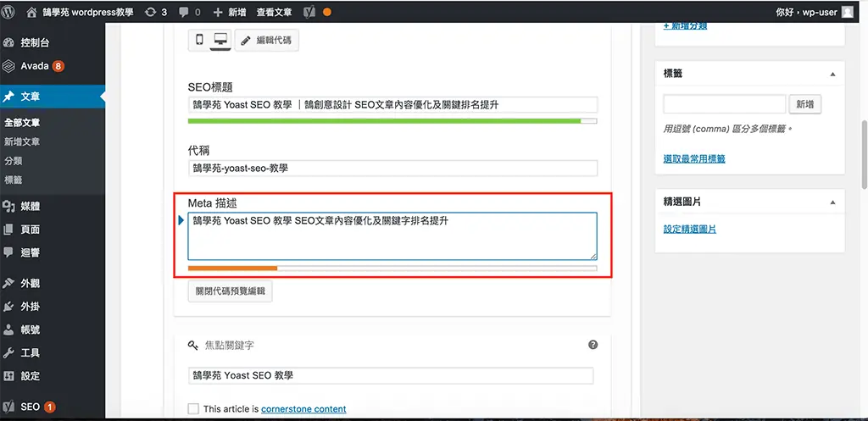Click the plus icon for 新增
The width and height of the screenshot is (868, 421).
coord(218,12)
